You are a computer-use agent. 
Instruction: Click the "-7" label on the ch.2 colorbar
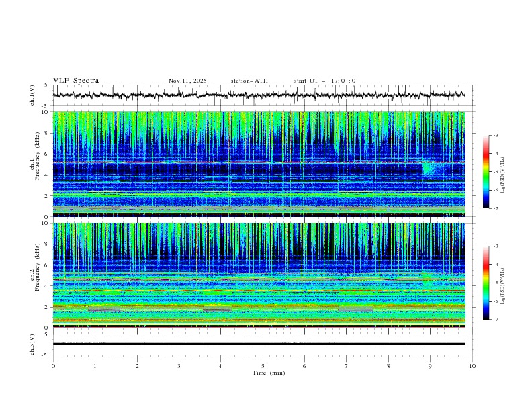tap(495, 319)
